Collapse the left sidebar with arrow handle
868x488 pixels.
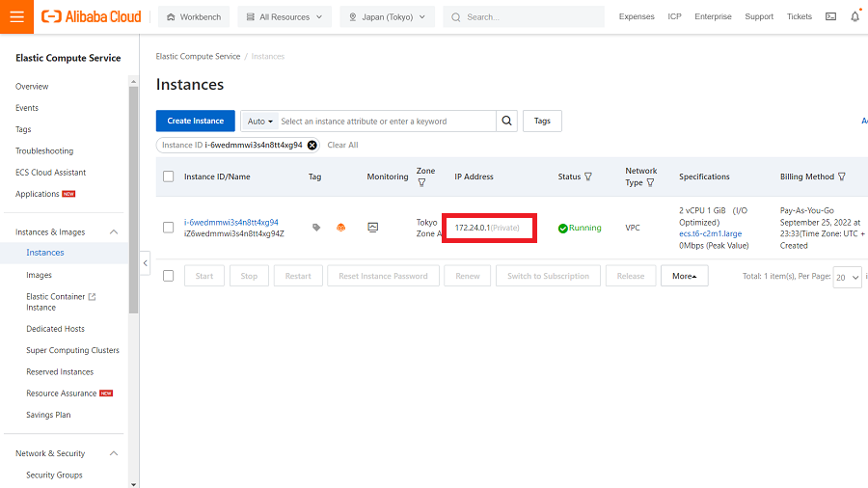(x=146, y=262)
